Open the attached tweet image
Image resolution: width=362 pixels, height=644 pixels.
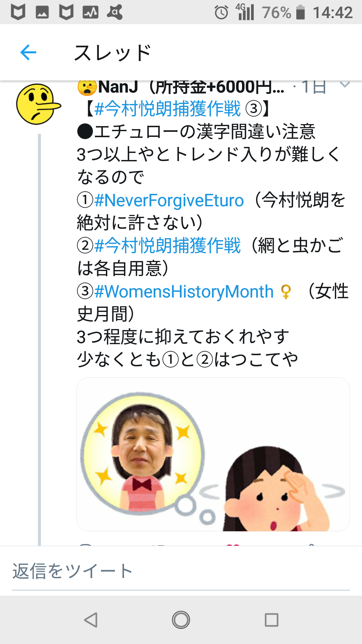click(213, 454)
